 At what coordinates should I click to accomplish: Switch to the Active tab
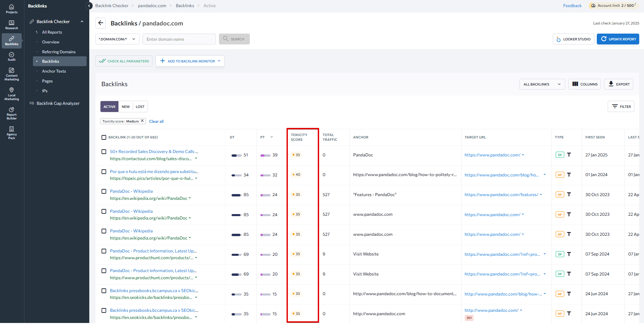109,107
